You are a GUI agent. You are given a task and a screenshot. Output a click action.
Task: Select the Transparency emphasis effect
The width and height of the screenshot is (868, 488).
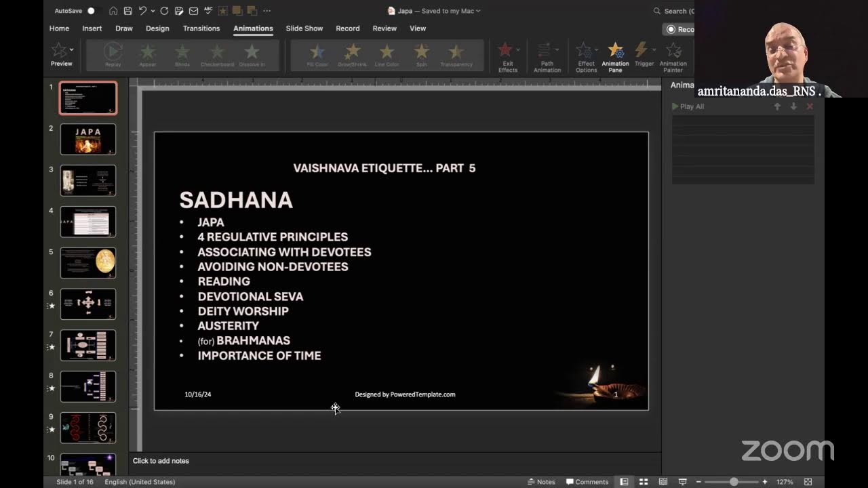click(456, 55)
